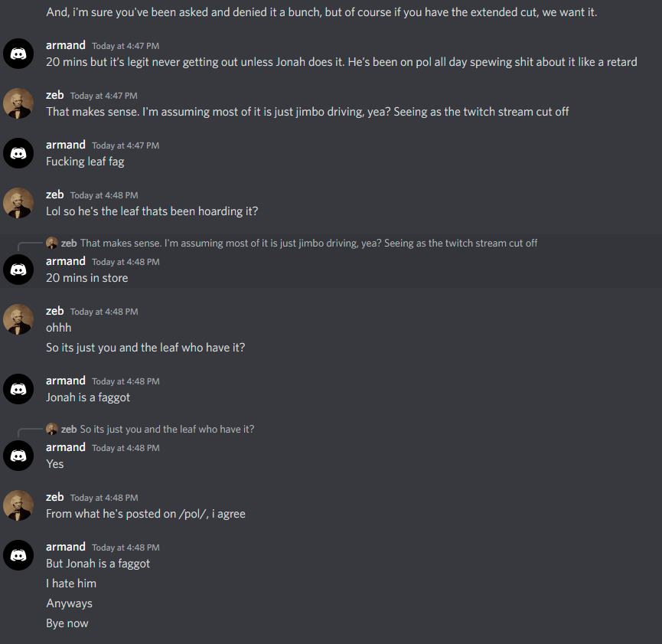Click zeb's name in reply preview above "Yes"
This screenshot has height=644, width=662.
(x=69, y=429)
